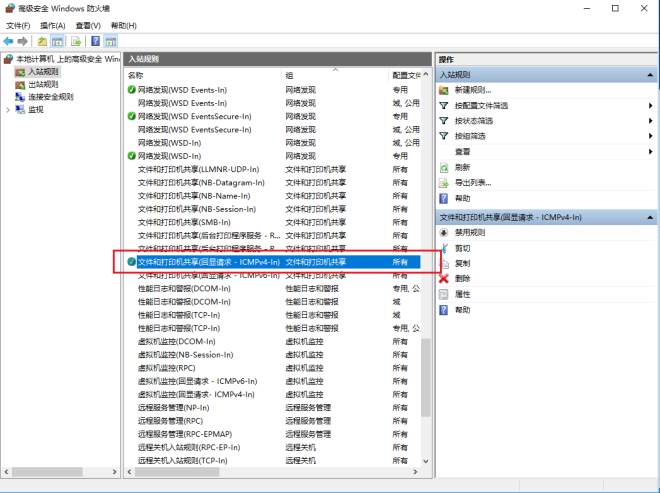Collapse the ICMPv4-In actions section
The height and width of the screenshot is (493, 660).
coord(650,217)
